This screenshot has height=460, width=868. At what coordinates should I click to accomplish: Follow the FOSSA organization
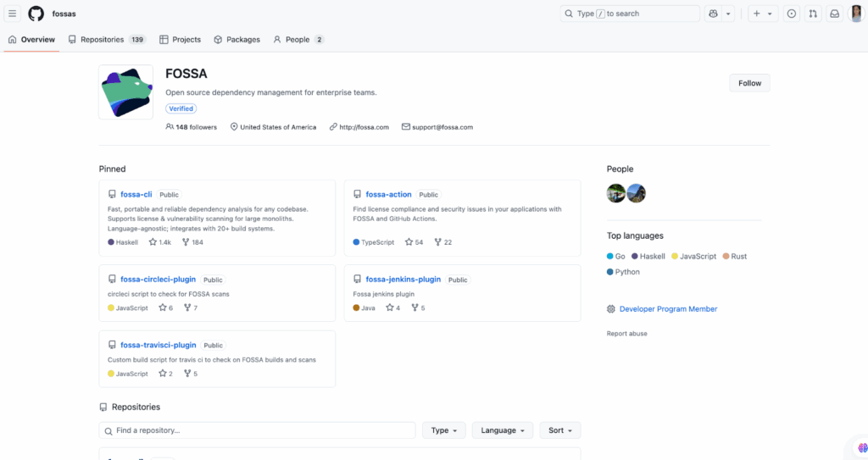pos(749,83)
